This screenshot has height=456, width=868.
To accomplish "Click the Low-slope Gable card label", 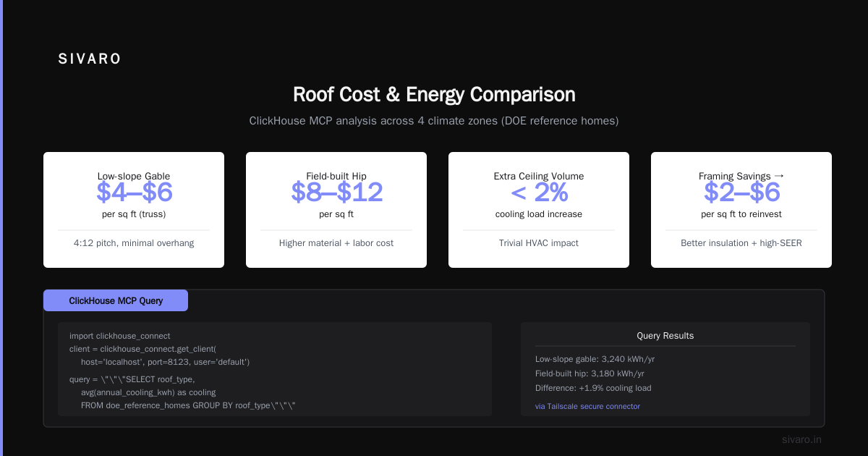I will click(x=134, y=176).
